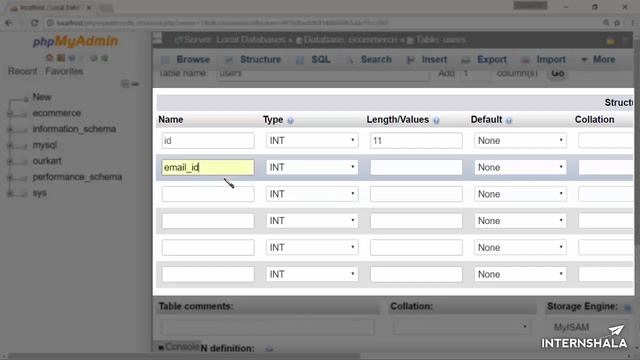Bookmark this page with star icon

tap(617, 23)
